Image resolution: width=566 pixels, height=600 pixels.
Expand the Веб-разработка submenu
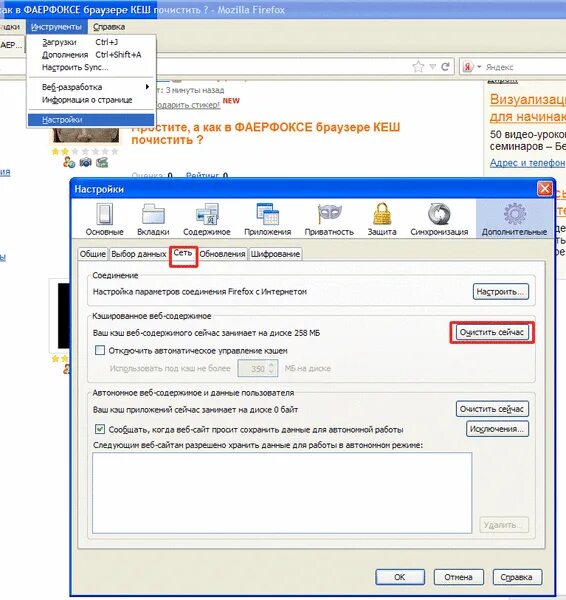coord(92,87)
